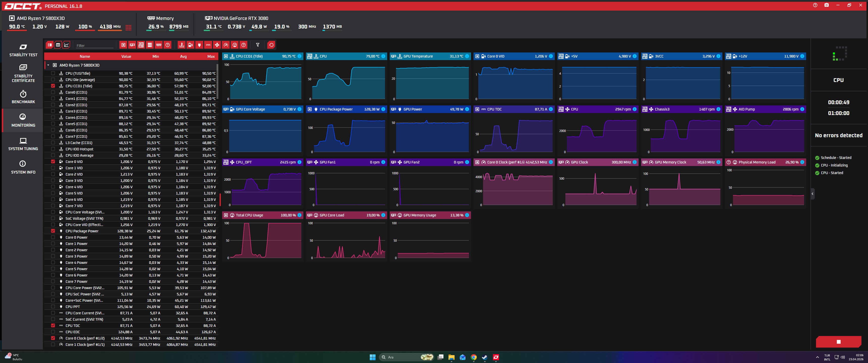Check the CPU (Tctl/Tdie) row checkbox
Viewport: 868px width, 363px height.
point(53,73)
